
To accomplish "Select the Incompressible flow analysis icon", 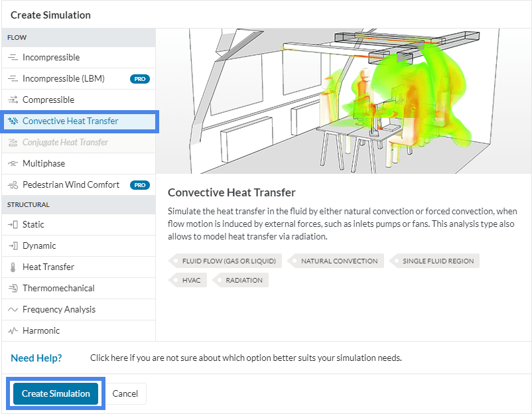I will click(11, 57).
